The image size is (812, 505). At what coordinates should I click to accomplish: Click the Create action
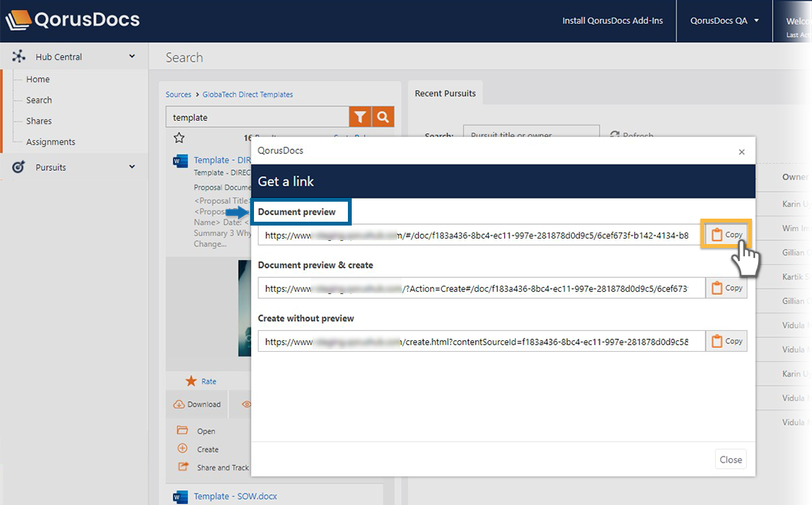tap(208, 450)
